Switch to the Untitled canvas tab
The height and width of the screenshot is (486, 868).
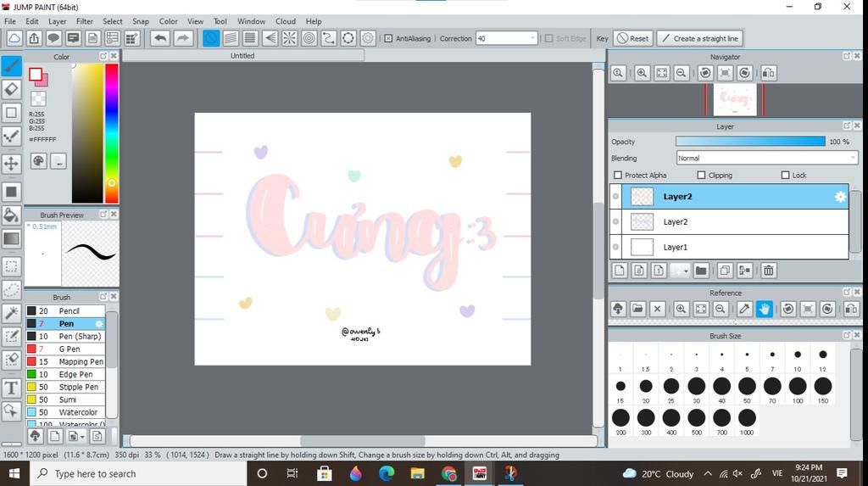(242, 55)
